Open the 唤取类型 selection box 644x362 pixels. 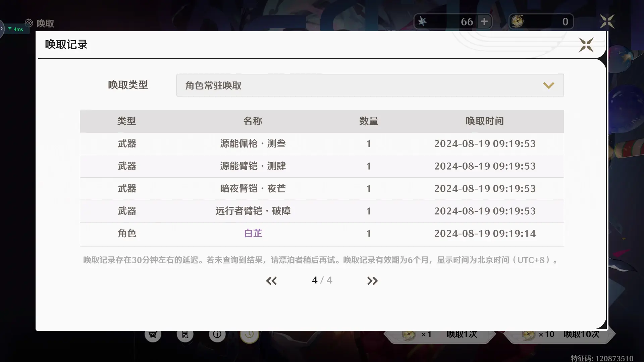pyautogui.click(x=370, y=85)
